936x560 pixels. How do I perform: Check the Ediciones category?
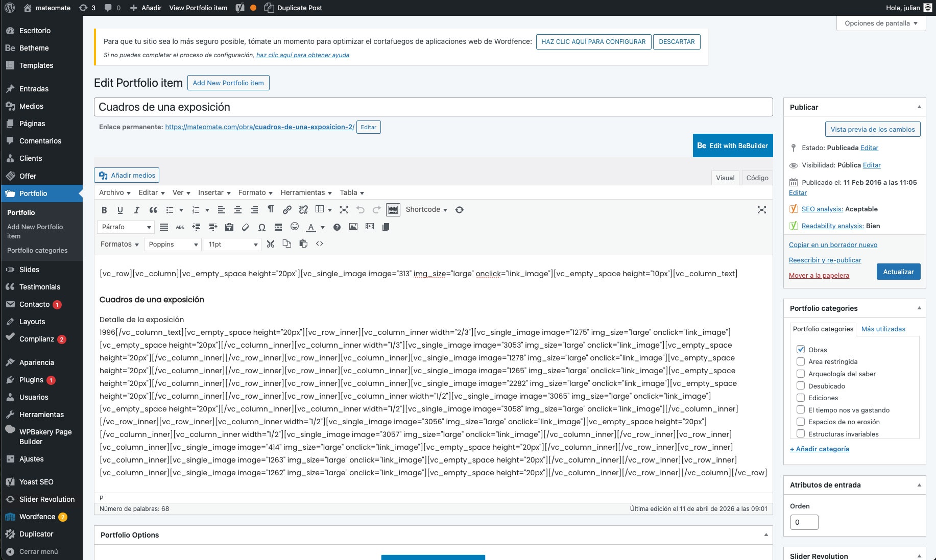tap(801, 398)
